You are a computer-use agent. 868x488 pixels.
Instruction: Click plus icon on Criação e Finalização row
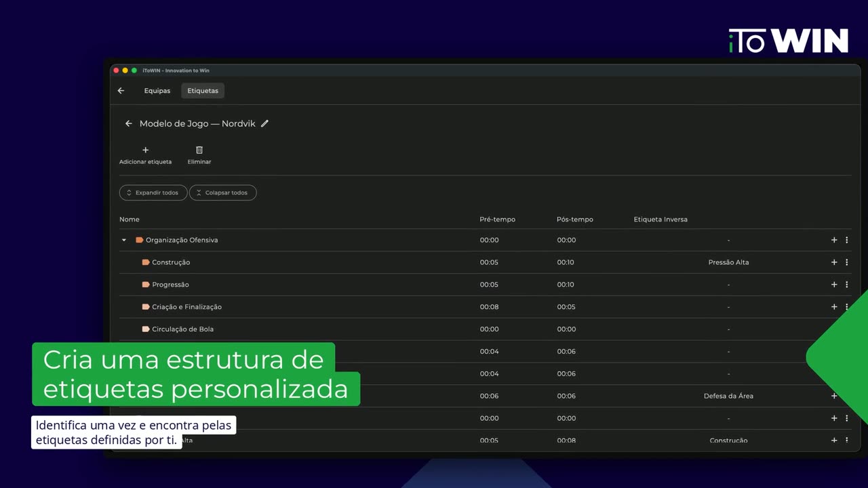tap(834, 307)
